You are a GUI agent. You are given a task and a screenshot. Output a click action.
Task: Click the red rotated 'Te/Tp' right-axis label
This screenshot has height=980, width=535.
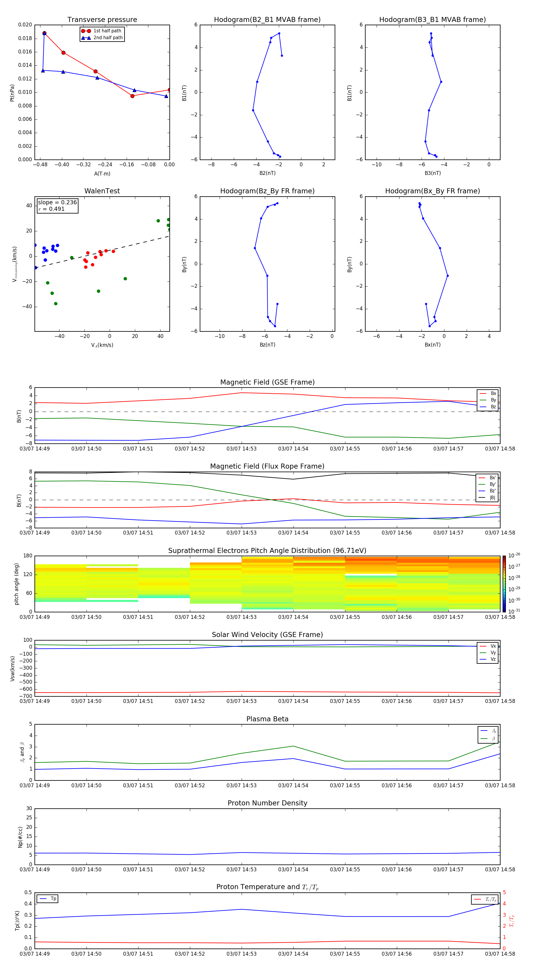pos(512,921)
